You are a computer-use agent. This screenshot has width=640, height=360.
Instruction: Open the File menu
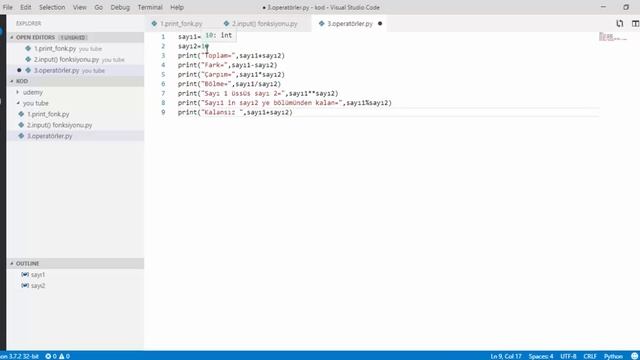[x=7, y=7]
